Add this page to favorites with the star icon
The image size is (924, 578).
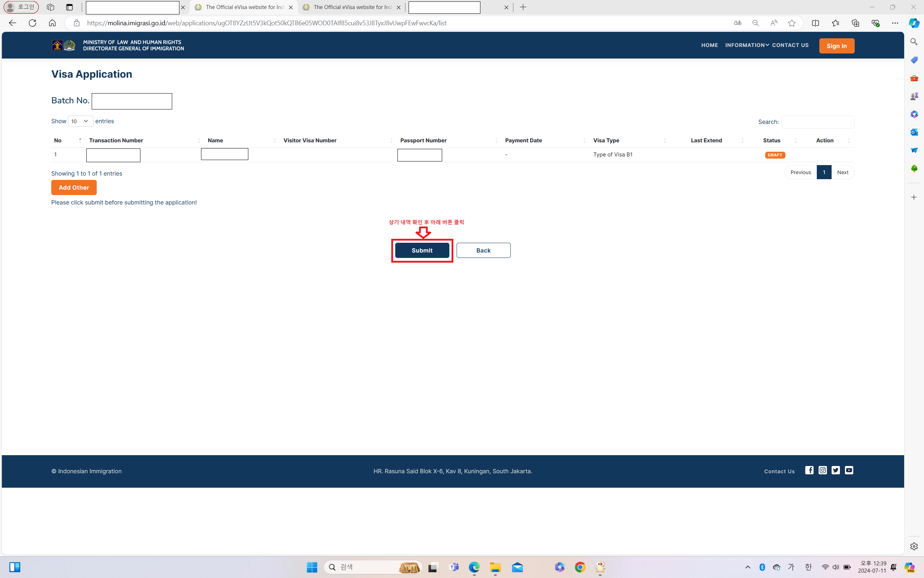click(x=792, y=23)
